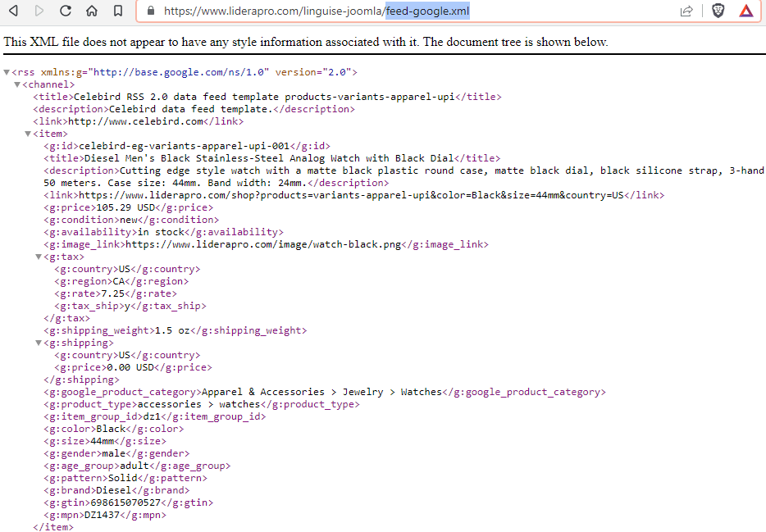This screenshot has height=532, width=766.
Task: Click the padlock site security icon
Action: (x=151, y=11)
